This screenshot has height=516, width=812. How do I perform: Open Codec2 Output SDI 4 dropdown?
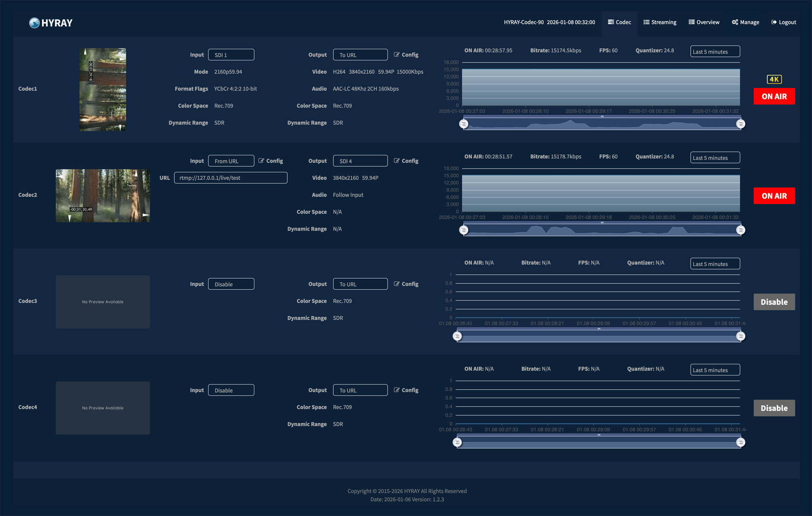360,161
